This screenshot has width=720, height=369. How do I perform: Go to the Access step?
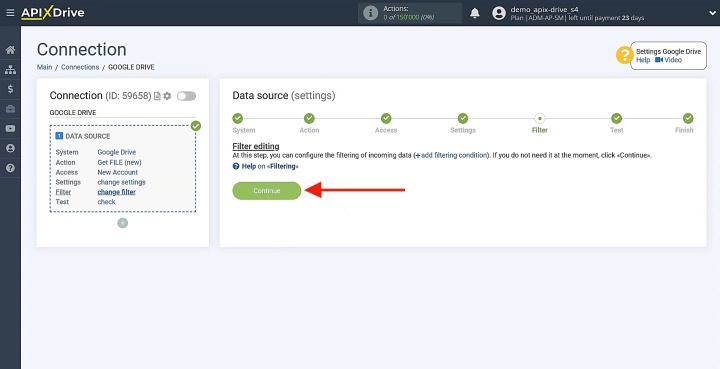[386, 118]
